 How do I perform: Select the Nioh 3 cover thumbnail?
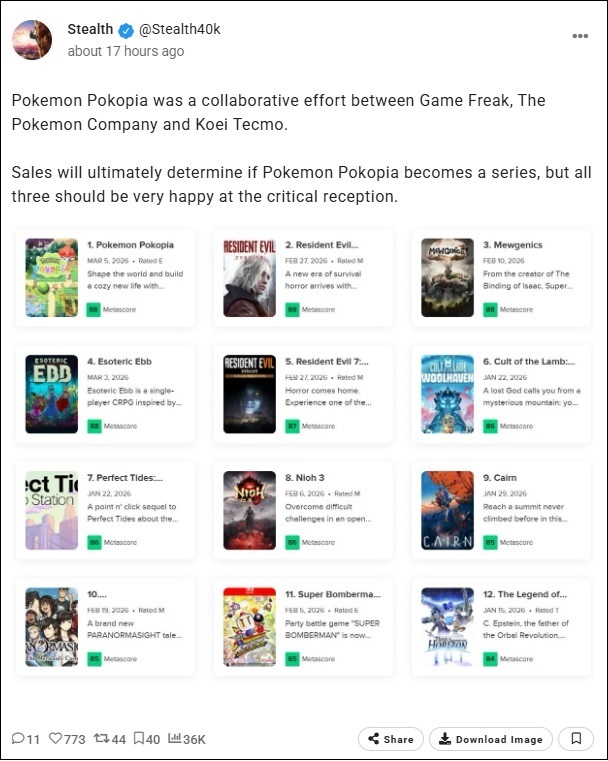[x=249, y=510]
